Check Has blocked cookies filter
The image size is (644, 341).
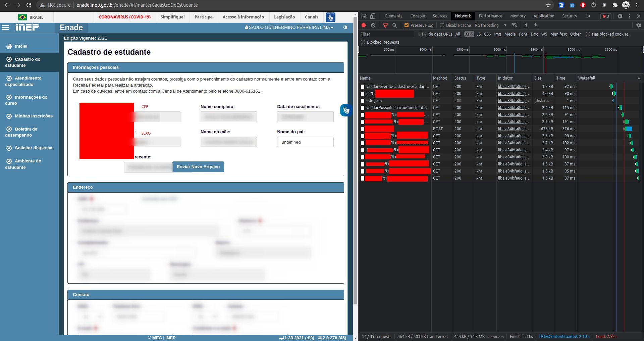click(x=588, y=34)
